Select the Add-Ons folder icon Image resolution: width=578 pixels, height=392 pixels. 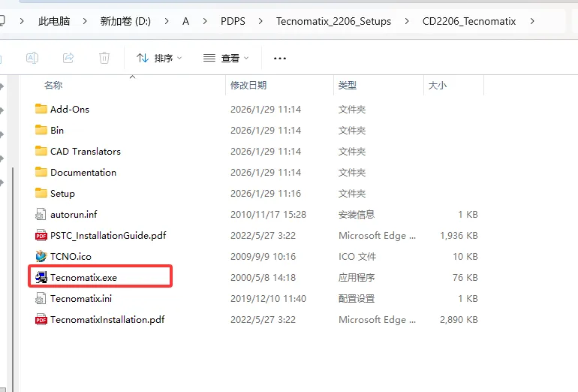(41, 109)
